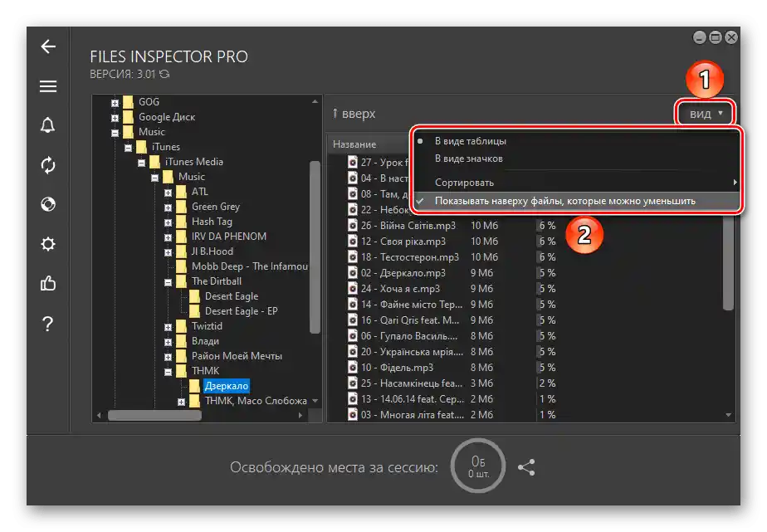Image resolution: width=767 pixels, height=532 pixels.
Task: Select Mobb Deep - The Infamous folder
Action: coord(250,266)
